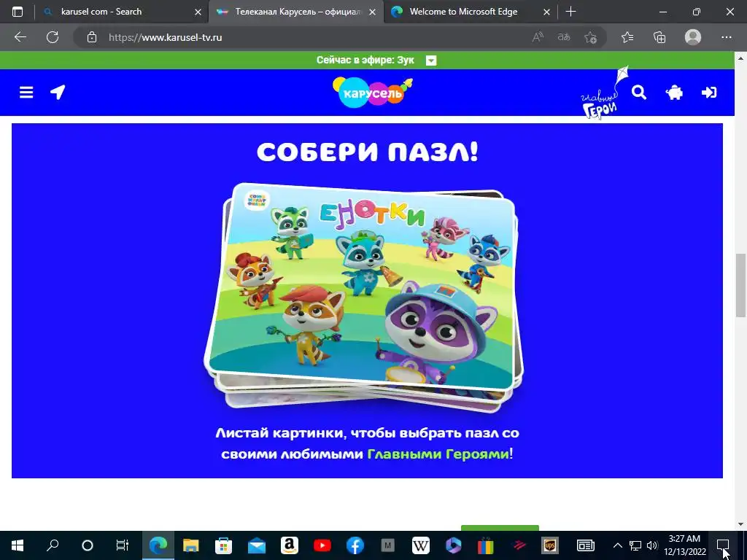Open File Explorer from taskbar
Image resolution: width=747 pixels, height=560 pixels.
(190, 545)
